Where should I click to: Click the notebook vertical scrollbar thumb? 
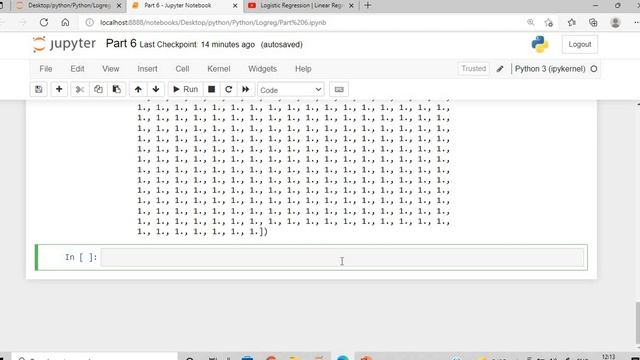point(638,323)
